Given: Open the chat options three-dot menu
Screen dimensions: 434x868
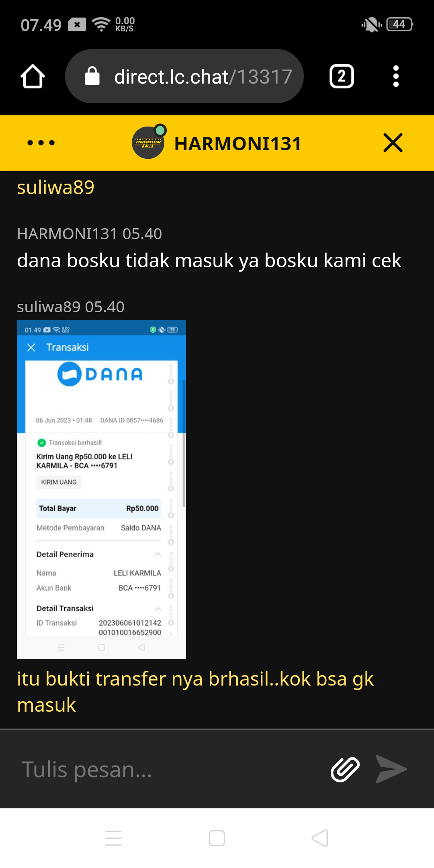Looking at the screenshot, I should tap(41, 143).
